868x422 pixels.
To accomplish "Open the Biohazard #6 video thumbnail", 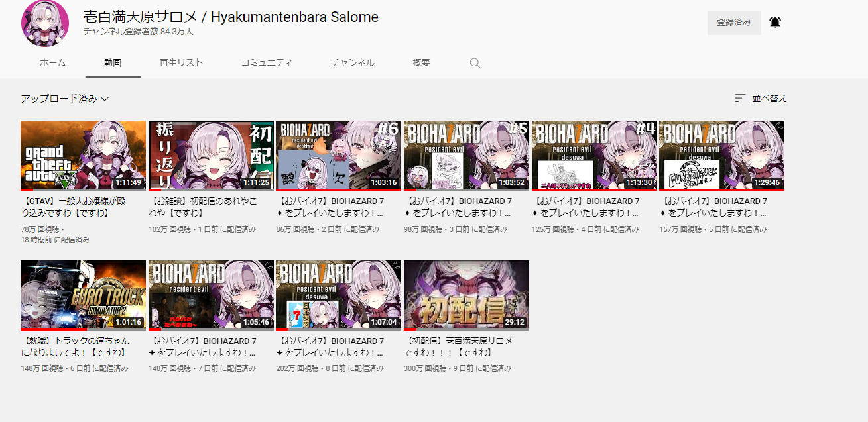I will click(x=338, y=155).
